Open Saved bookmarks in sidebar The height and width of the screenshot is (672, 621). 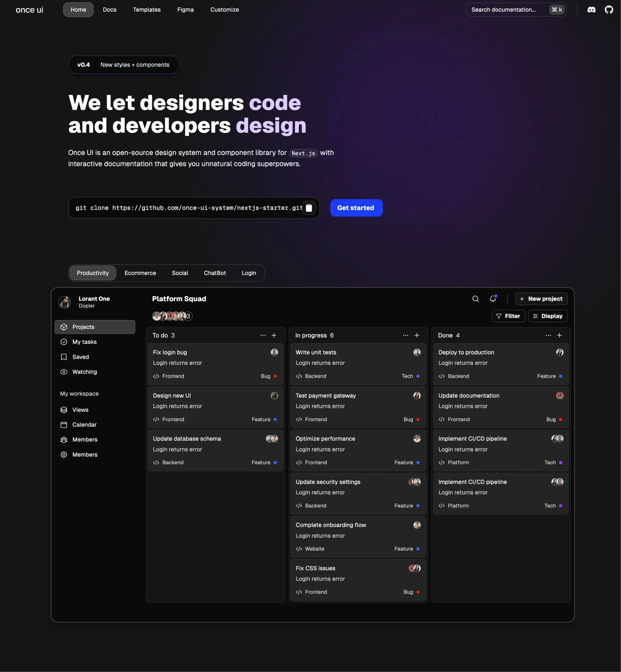coord(80,357)
